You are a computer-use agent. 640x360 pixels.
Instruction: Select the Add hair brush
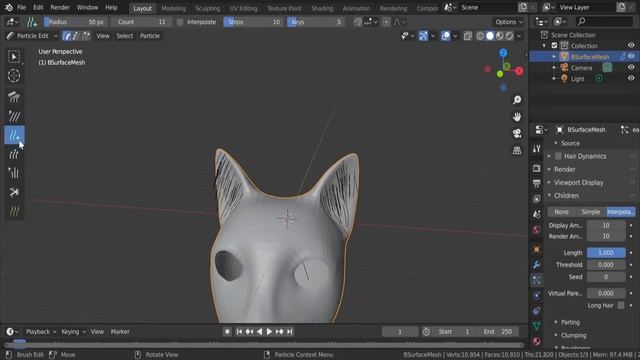14,135
